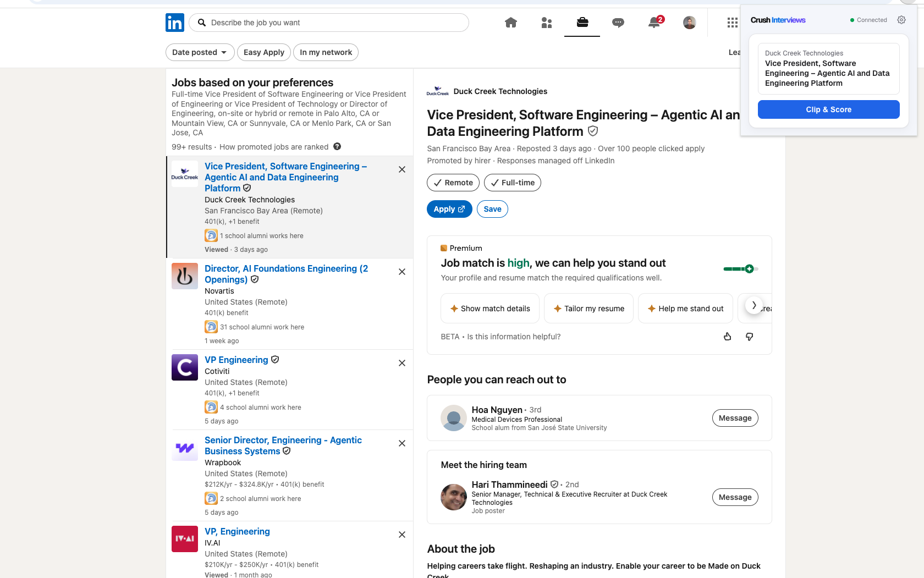
Task: Open Senior Director, Engineering Agentic listing
Action: pyautogui.click(x=283, y=445)
